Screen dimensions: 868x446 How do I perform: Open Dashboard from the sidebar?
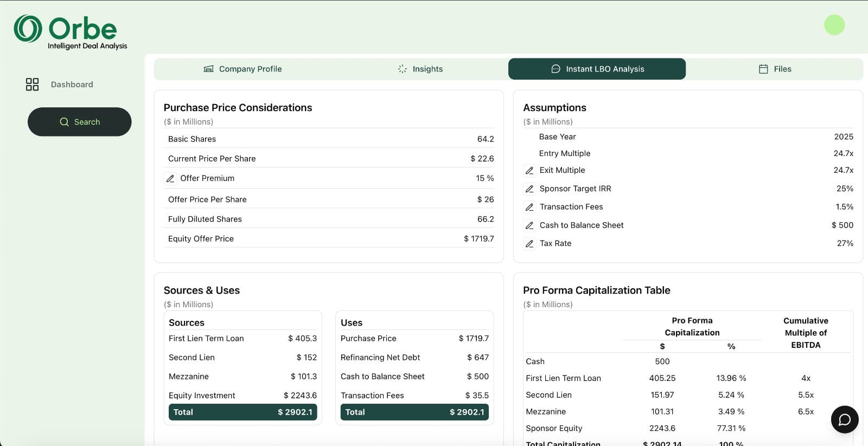(x=72, y=85)
